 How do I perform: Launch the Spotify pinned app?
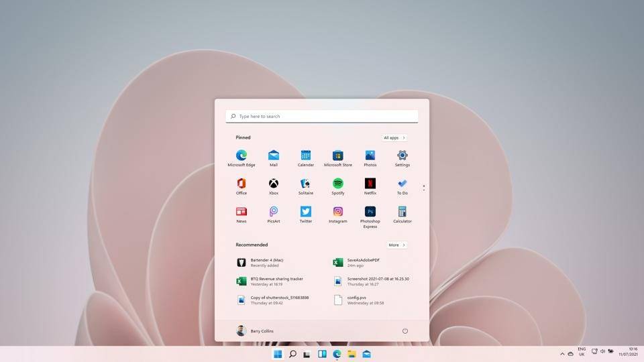pos(338,184)
